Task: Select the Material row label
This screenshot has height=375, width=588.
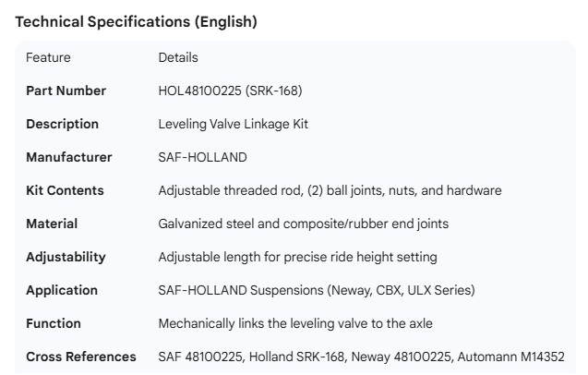Action: point(52,224)
